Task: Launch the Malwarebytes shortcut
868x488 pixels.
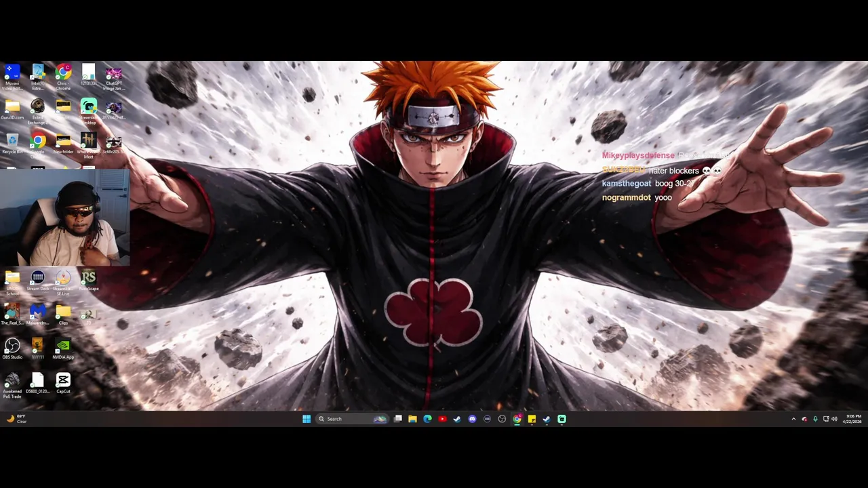Action: tap(37, 314)
